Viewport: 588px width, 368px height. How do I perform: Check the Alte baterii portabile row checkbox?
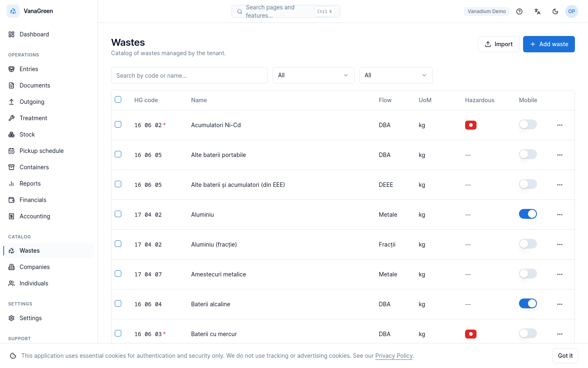[118, 154]
